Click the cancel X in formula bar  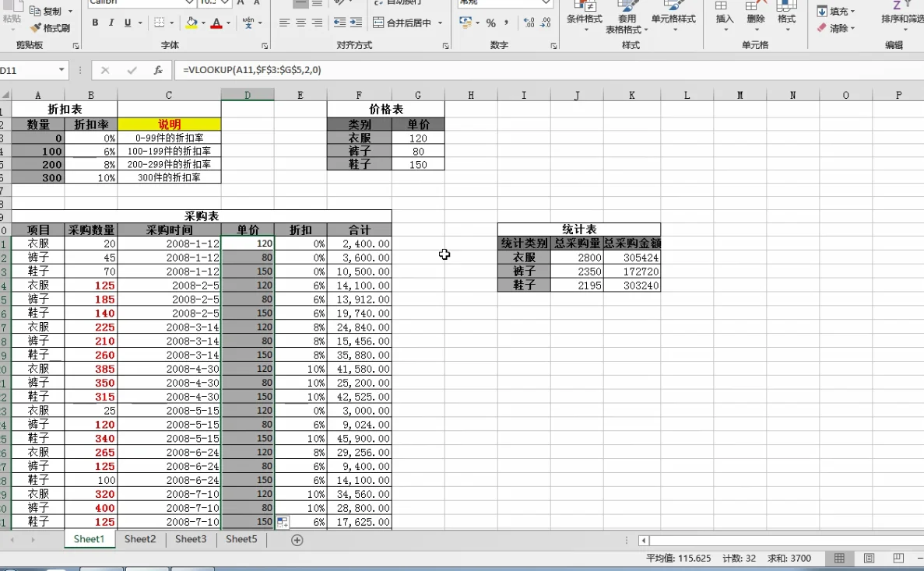[105, 70]
